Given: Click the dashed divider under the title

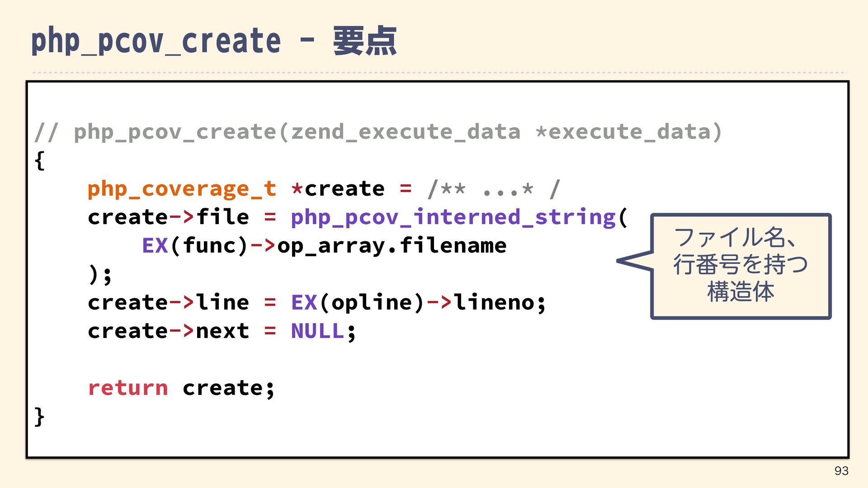Looking at the screenshot, I should click(439, 72).
